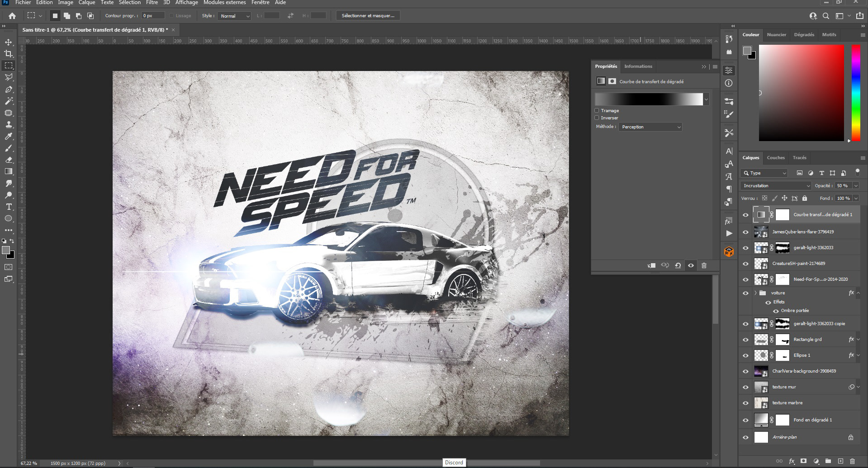
Task: Open Style Normal dropdown
Action: 234,16
